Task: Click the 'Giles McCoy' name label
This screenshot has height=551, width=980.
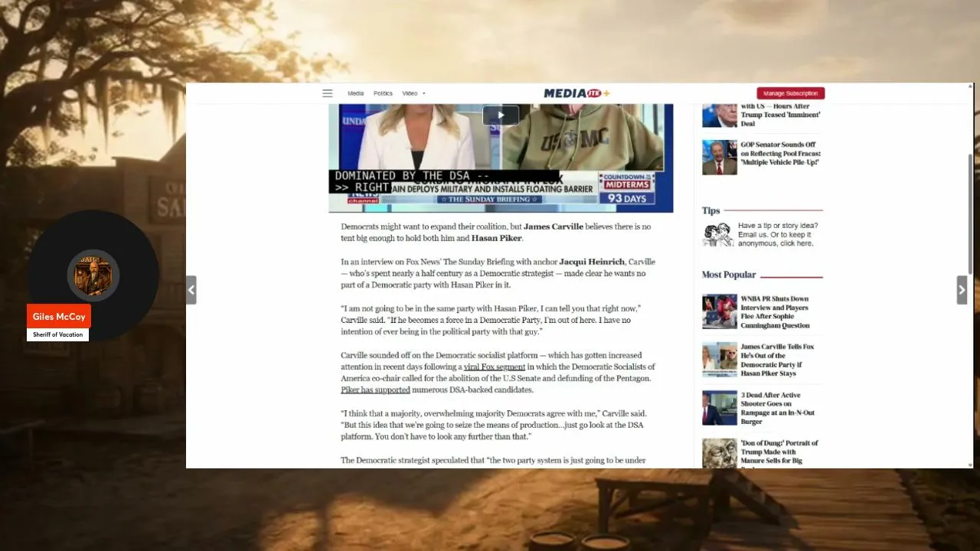Action: [x=59, y=317]
